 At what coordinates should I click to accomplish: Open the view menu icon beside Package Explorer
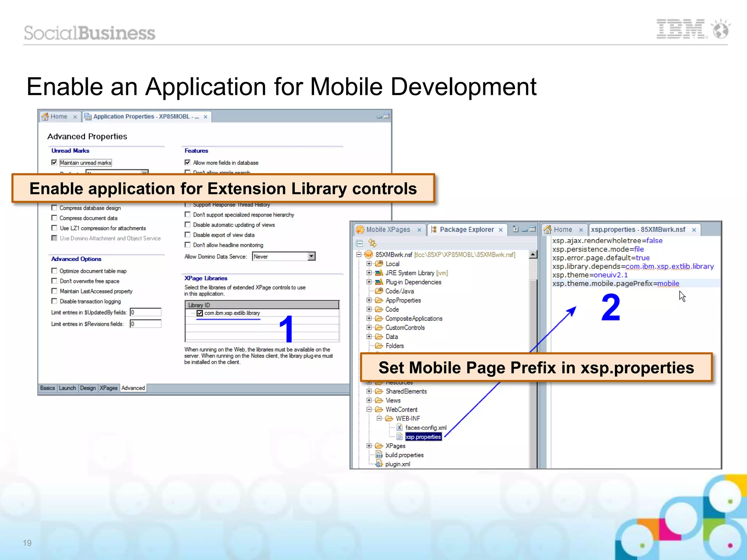point(515,229)
